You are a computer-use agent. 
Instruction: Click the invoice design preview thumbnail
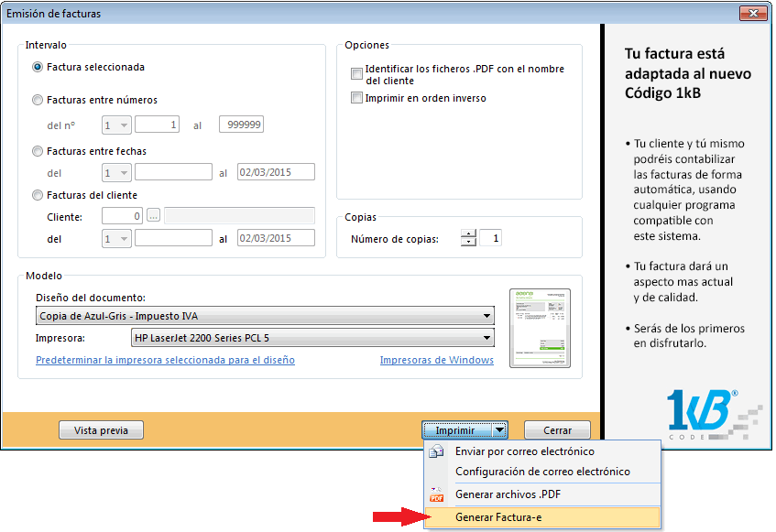[x=540, y=327]
